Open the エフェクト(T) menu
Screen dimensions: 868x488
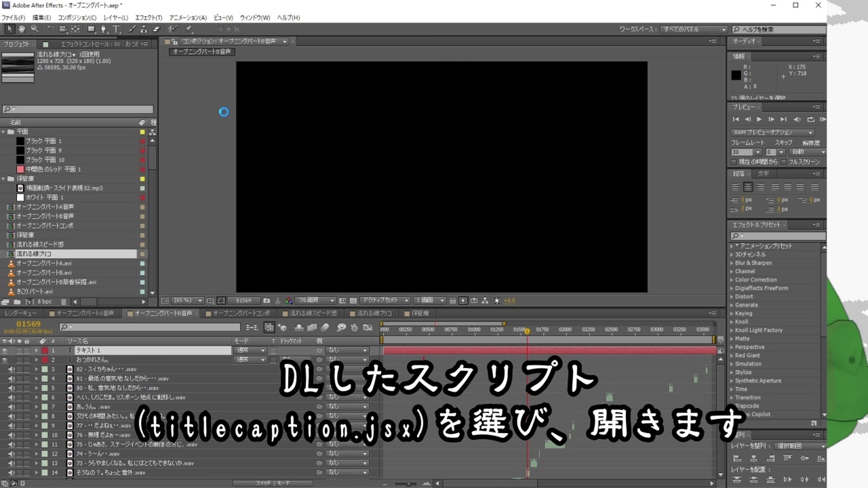pos(149,18)
